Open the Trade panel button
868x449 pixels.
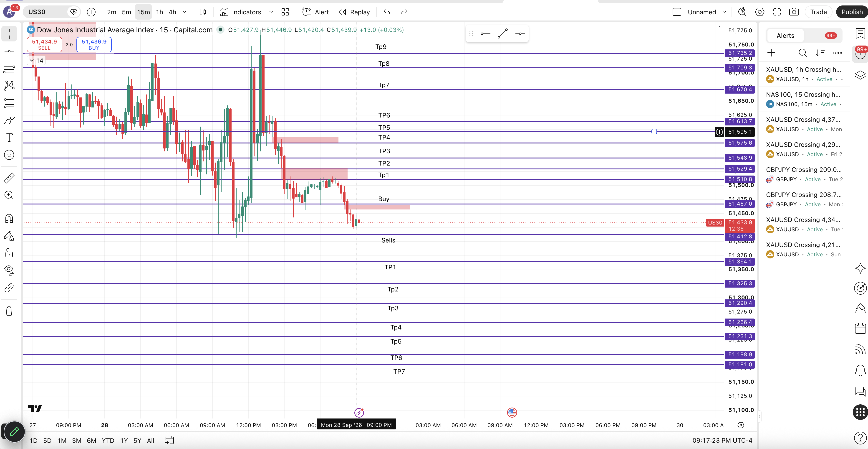[x=818, y=12]
